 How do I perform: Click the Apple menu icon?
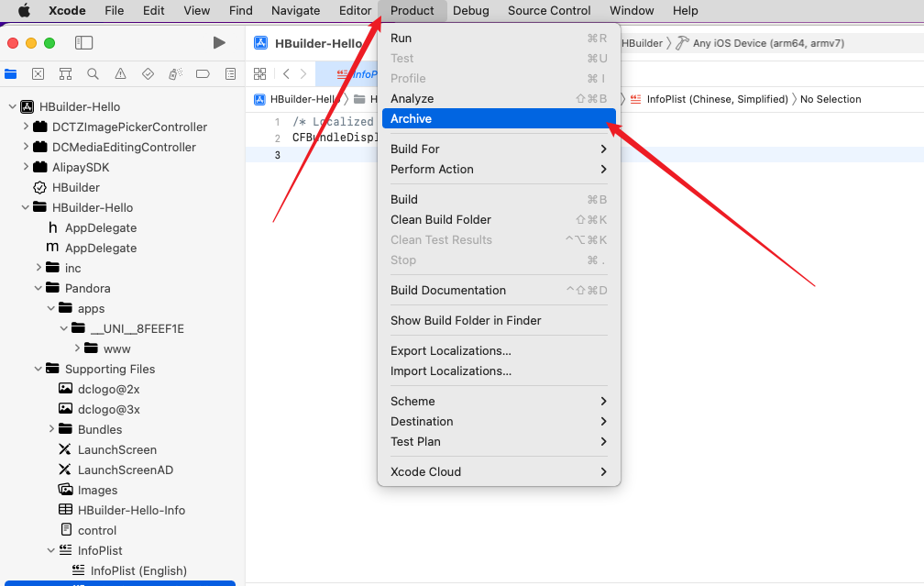pos(24,11)
